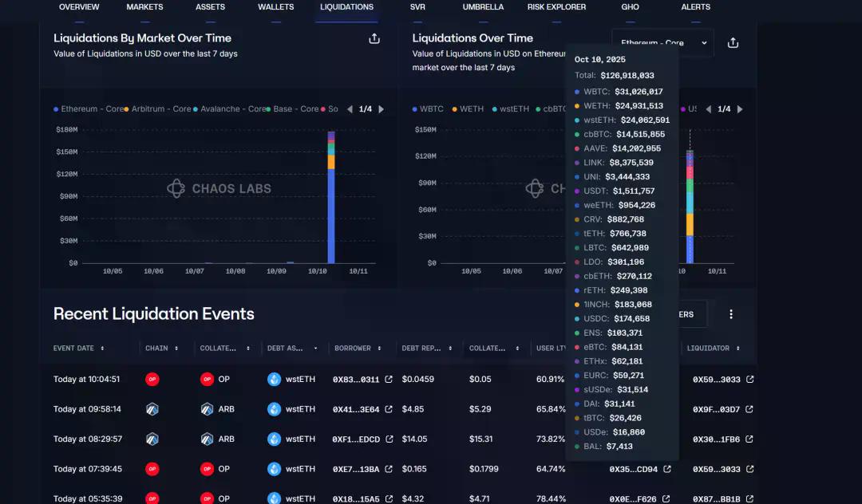Viewport: 862px width, 504px height.
Task: Hide the Arbitrum - Core legend series
Action: point(160,109)
